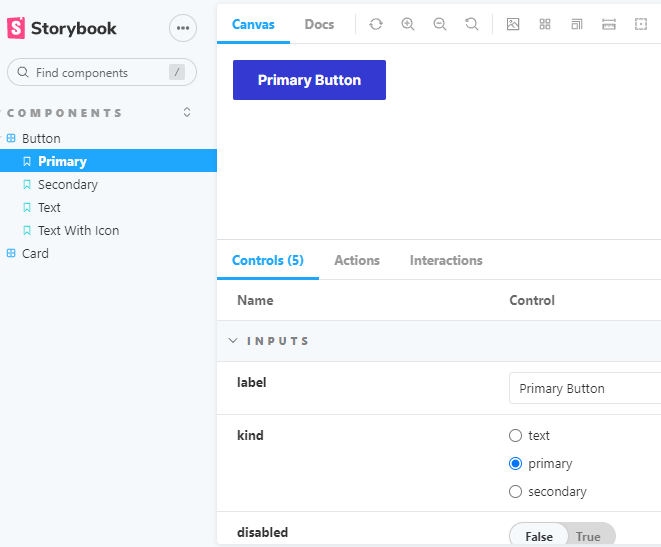Image resolution: width=661 pixels, height=547 pixels.
Task: Set the disabled toggle to True
Action: pyautogui.click(x=588, y=536)
